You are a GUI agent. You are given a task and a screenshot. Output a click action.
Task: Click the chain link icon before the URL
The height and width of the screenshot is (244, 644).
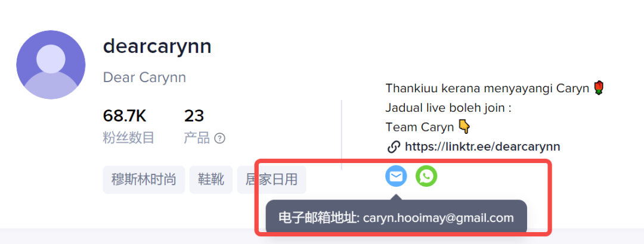coord(394,147)
